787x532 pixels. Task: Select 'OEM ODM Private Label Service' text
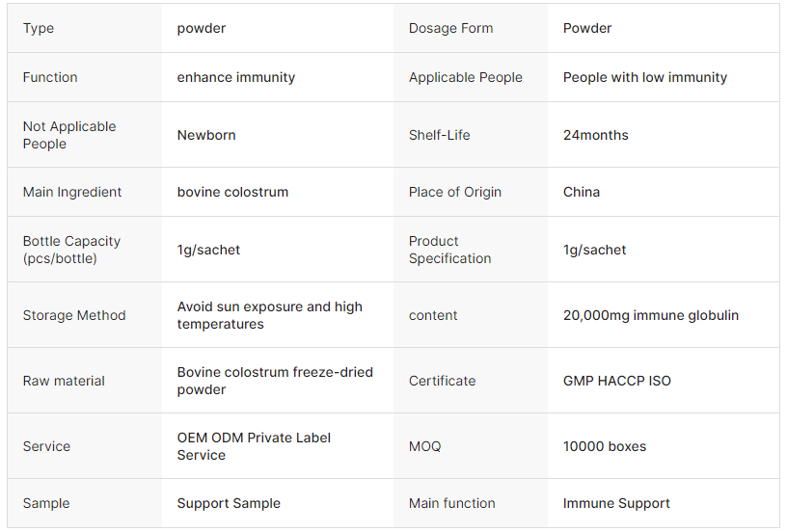click(x=254, y=446)
